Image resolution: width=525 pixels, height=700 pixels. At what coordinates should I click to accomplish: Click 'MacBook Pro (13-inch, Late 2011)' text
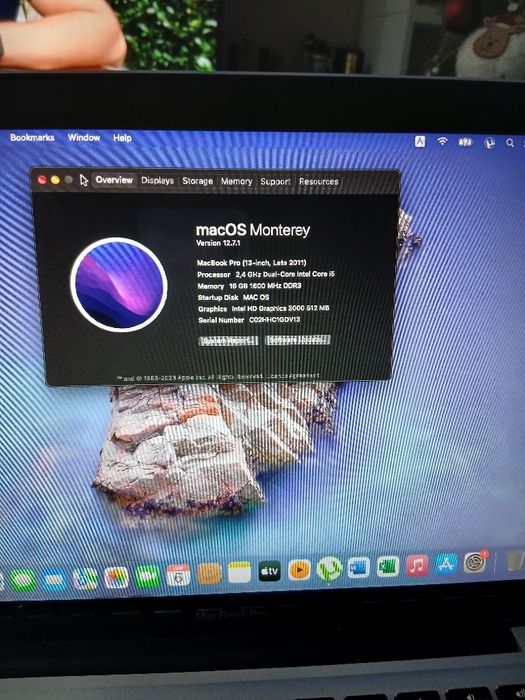click(x=252, y=262)
